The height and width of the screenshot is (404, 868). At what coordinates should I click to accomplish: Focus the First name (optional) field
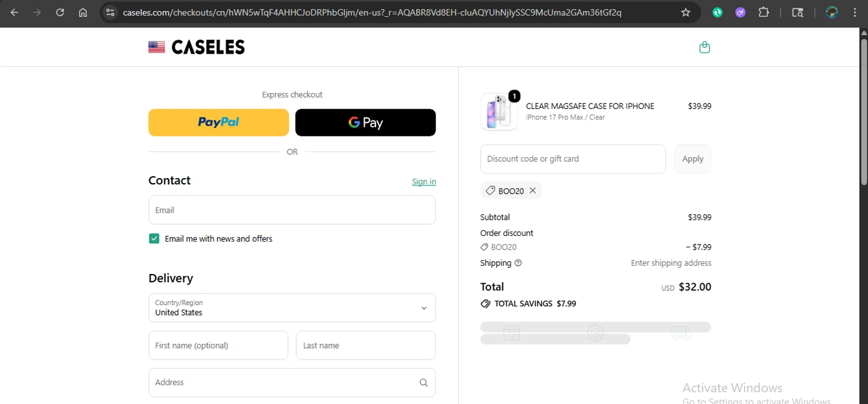(218, 345)
